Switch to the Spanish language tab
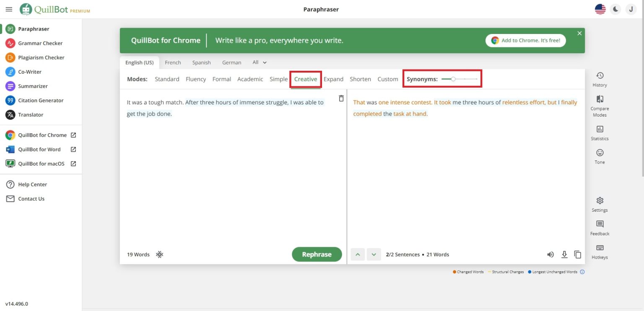 point(201,62)
